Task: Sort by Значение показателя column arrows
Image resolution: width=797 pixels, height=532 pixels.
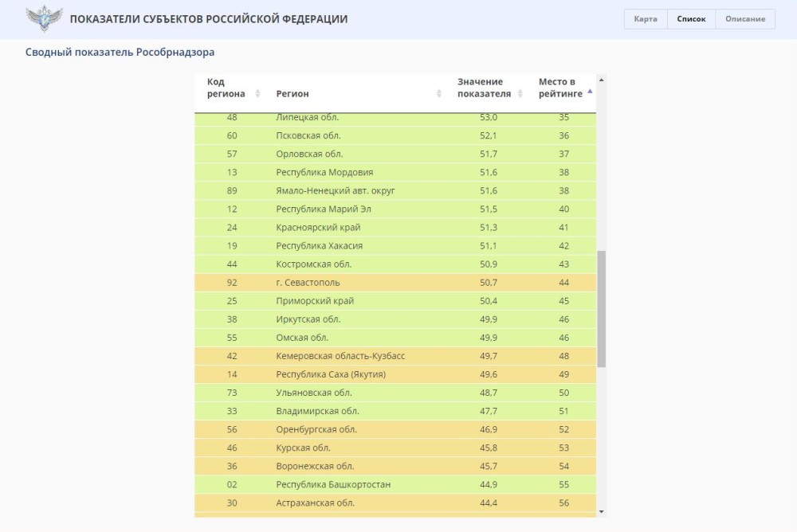Action: (x=520, y=93)
